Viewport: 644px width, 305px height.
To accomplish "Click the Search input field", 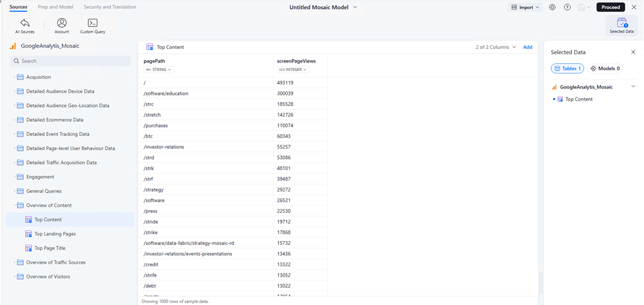I will (x=71, y=61).
